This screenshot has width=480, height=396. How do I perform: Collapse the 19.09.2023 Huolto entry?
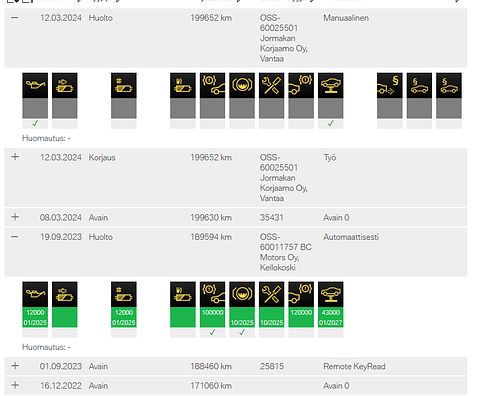click(x=15, y=237)
